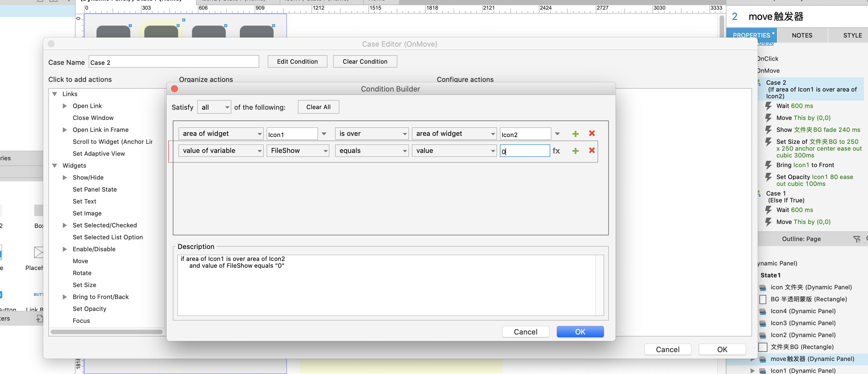Open Satisfy all/any dropdown
The height and width of the screenshot is (374, 868).
pyautogui.click(x=214, y=107)
